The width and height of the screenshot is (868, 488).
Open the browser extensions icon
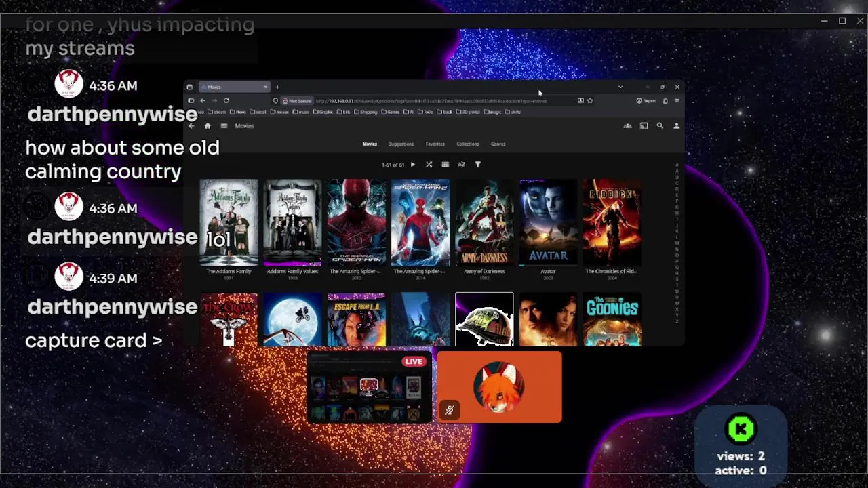click(665, 100)
